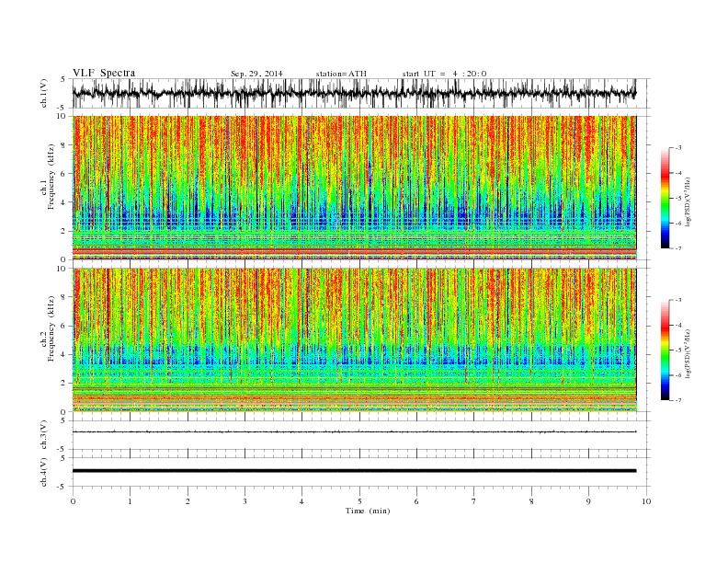Click time axis tick label 7
Image resolution: width=728 pixels, height=563 pixels.
coord(474,501)
